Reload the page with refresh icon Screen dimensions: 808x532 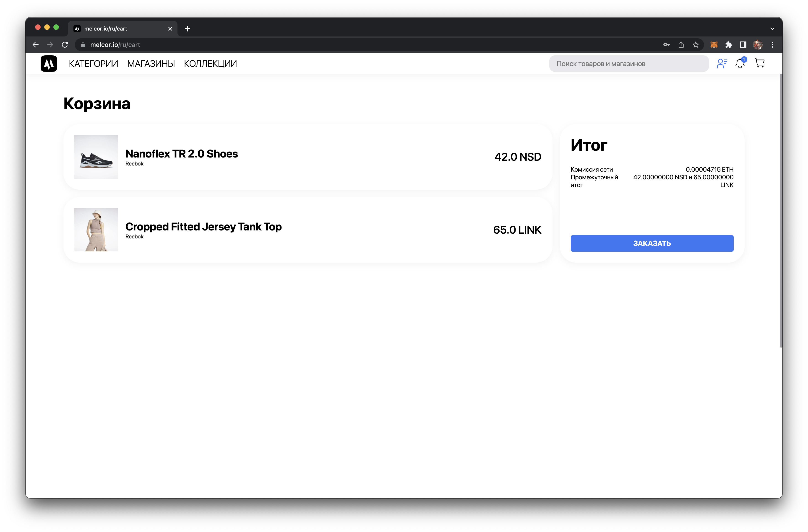[x=65, y=45]
